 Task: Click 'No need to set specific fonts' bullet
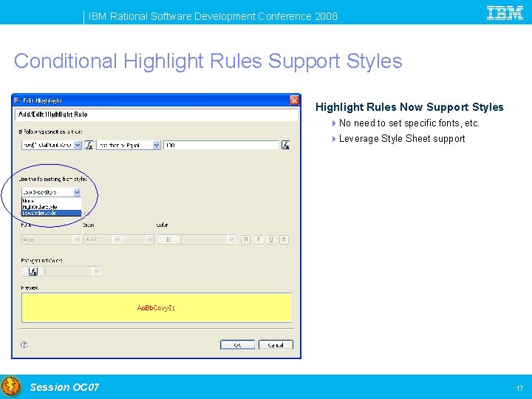point(409,123)
